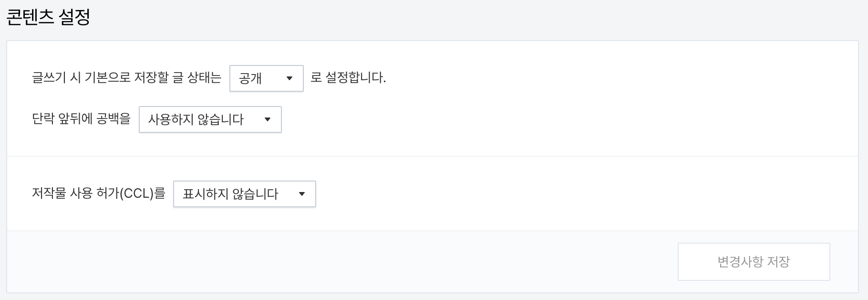Click the 단락 앞뒤에 공백을 label
Image resolution: width=868 pixels, height=300 pixels.
(x=81, y=119)
